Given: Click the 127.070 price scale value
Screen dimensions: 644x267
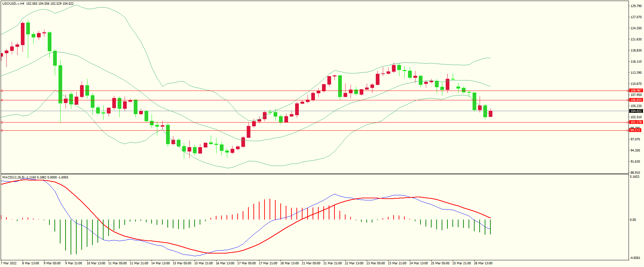Looking at the screenshot, I should [636, 17].
